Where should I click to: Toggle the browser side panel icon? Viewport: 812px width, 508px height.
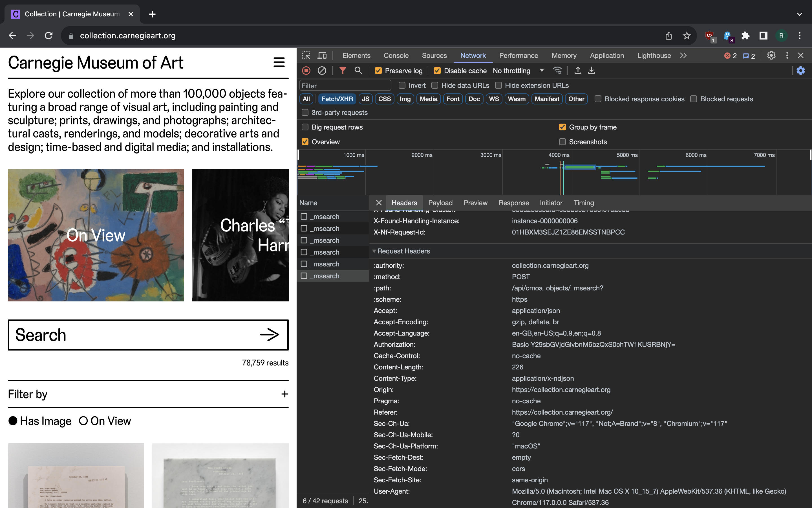763,36
